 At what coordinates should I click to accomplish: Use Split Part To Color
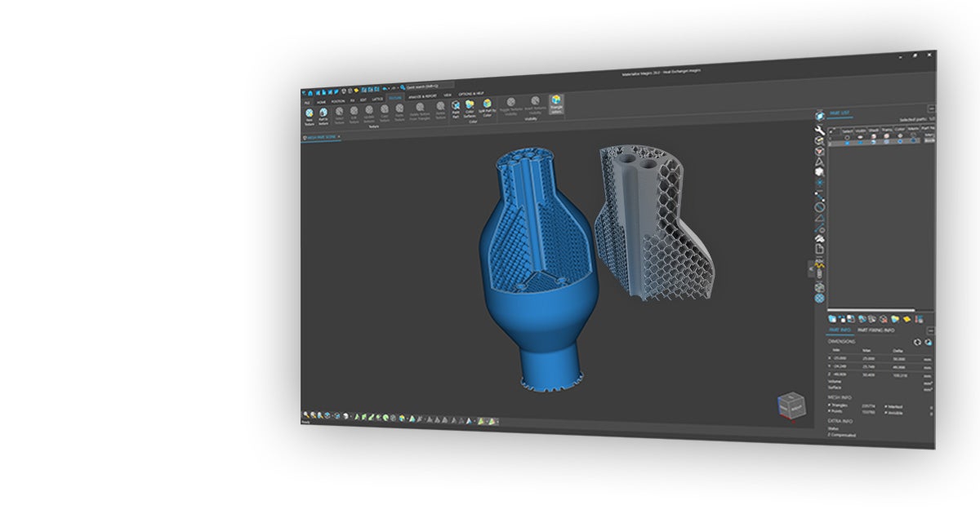(x=487, y=104)
